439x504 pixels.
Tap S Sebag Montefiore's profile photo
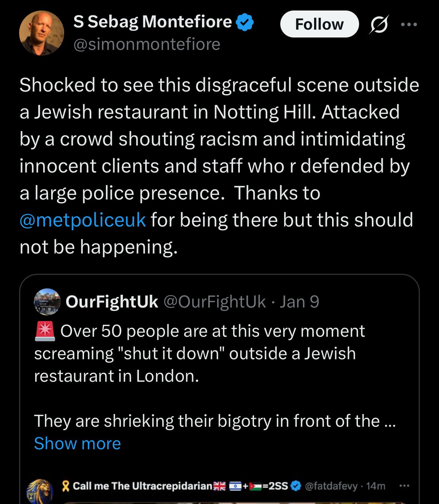(42, 33)
